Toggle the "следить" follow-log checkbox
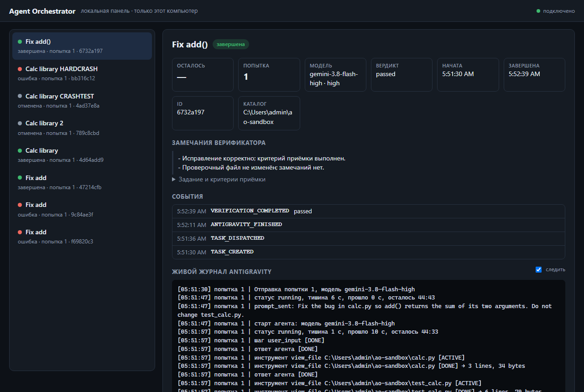The width and height of the screenshot is (584, 392). tap(538, 269)
